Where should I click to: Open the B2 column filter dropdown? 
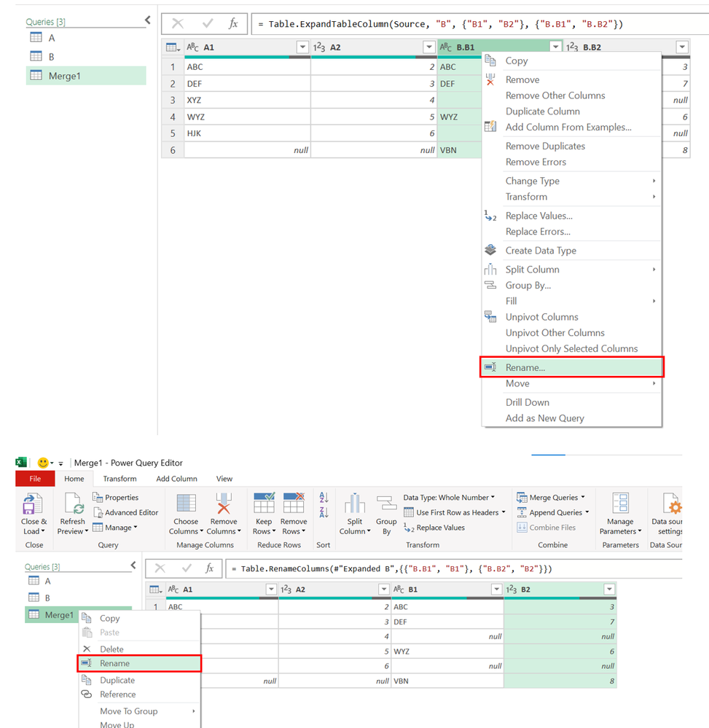[608, 590]
